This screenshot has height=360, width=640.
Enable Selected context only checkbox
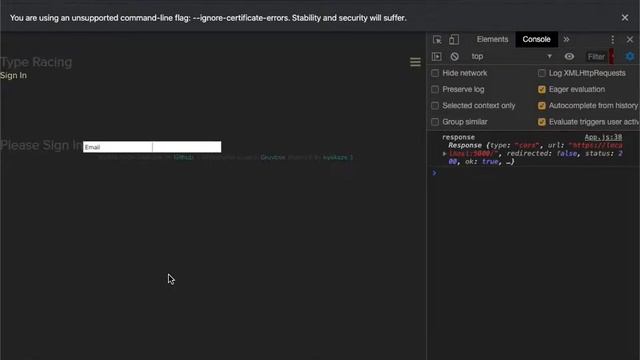click(435, 106)
